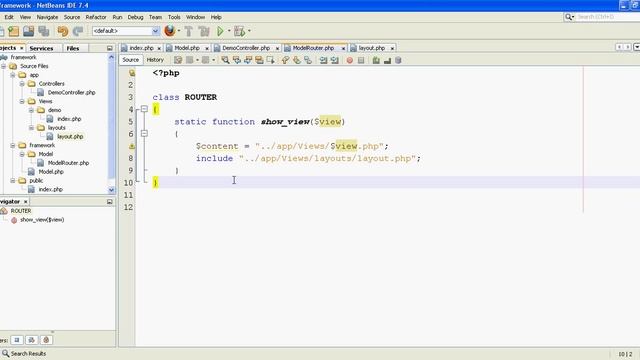Viewport: 640px width, 360px height.
Task: Click the Redo arrow icon
Action: [78, 31]
